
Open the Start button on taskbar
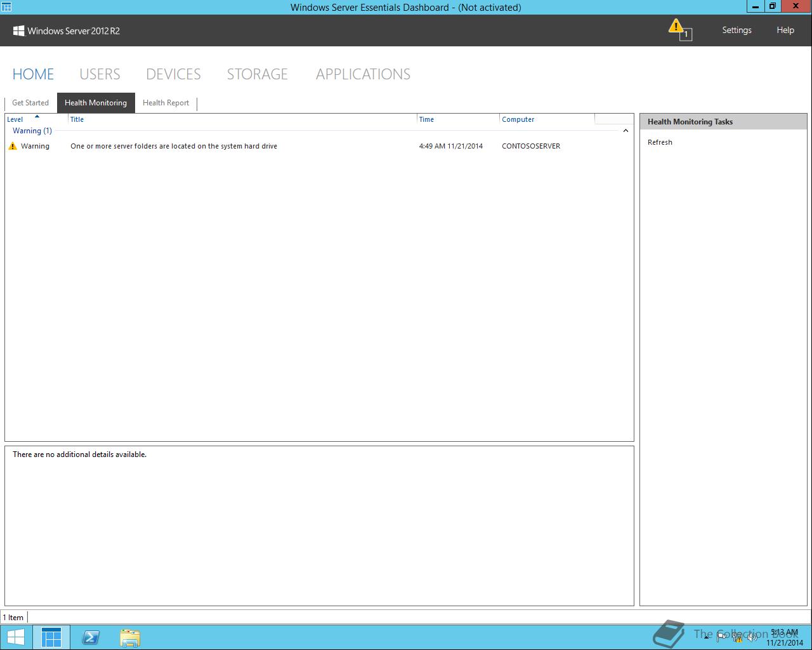click(16, 637)
